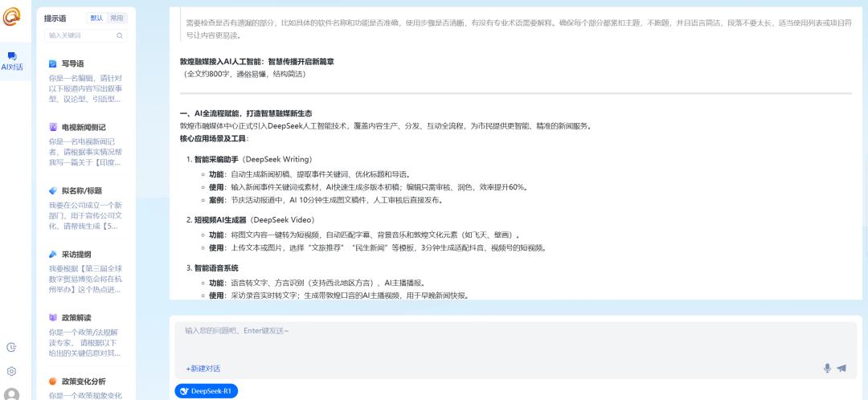868x400 pixels.
Task: Click the app logo at top-left
Action: (x=11, y=16)
